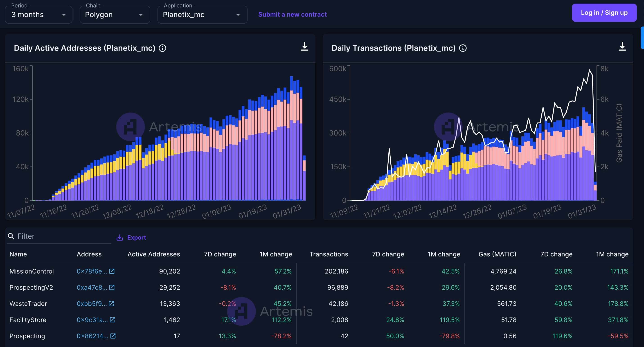This screenshot has height=347, width=644.
Task: Click Submit a new contract link
Action: click(292, 14)
